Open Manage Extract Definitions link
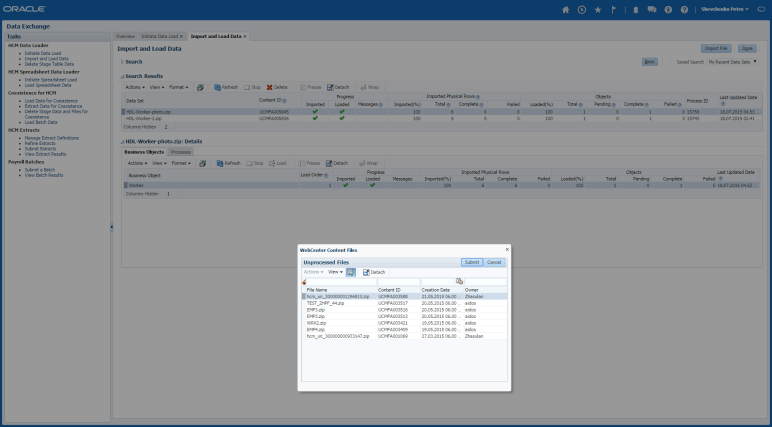 point(52,138)
